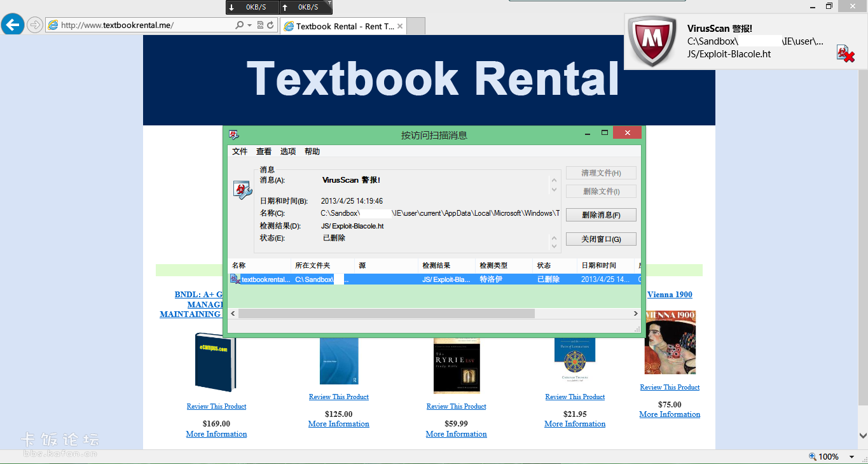The image size is (868, 464).
Task: Click the 清理文件(H) button
Action: click(x=601, y=173)
